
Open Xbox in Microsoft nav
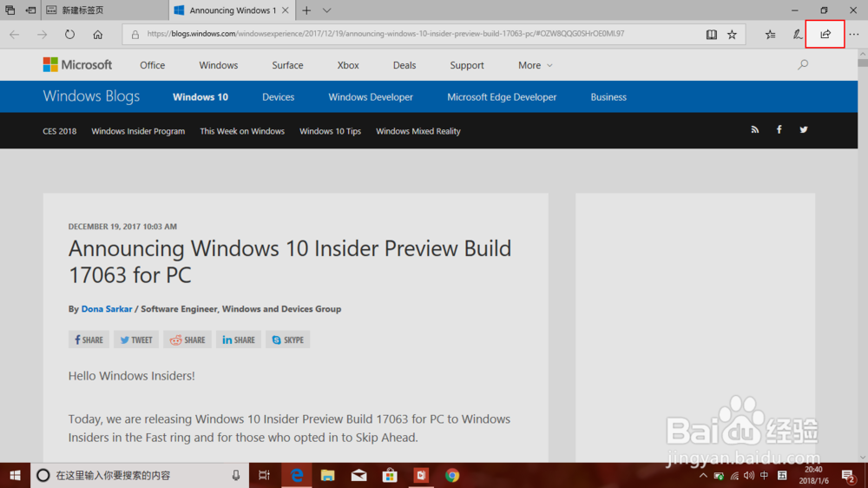348,65
